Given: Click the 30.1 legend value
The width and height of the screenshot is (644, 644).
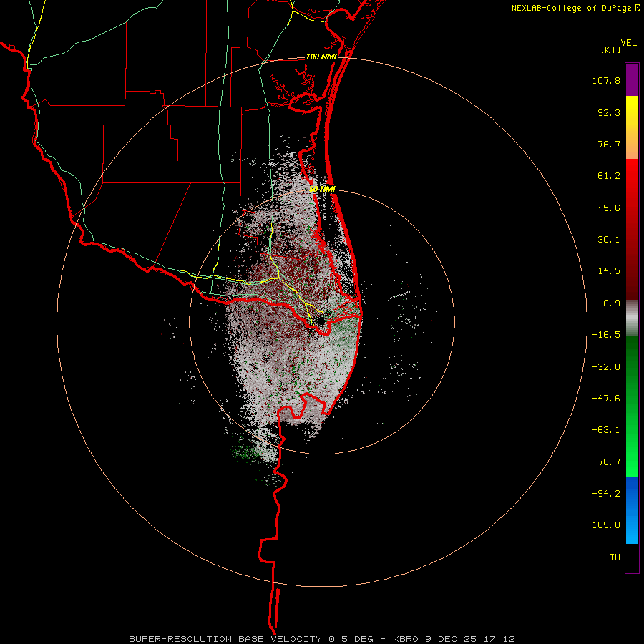Looking at the screenshot, I should click(x=609, y=240).
